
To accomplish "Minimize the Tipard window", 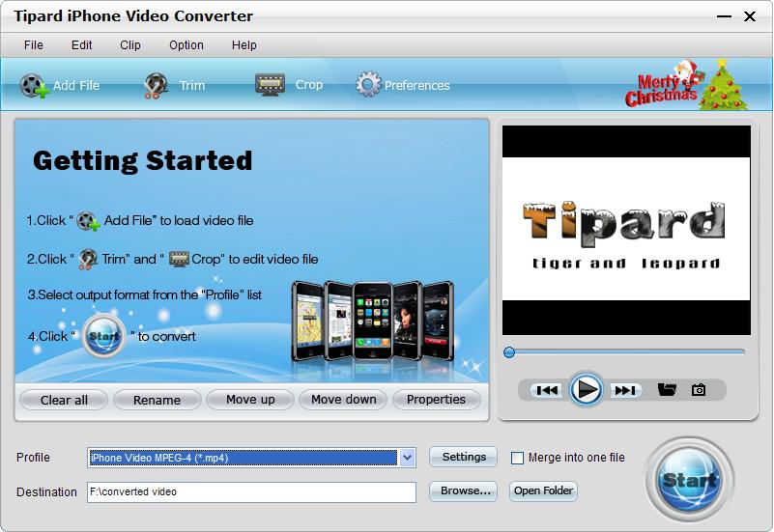I will coord(724,16).
